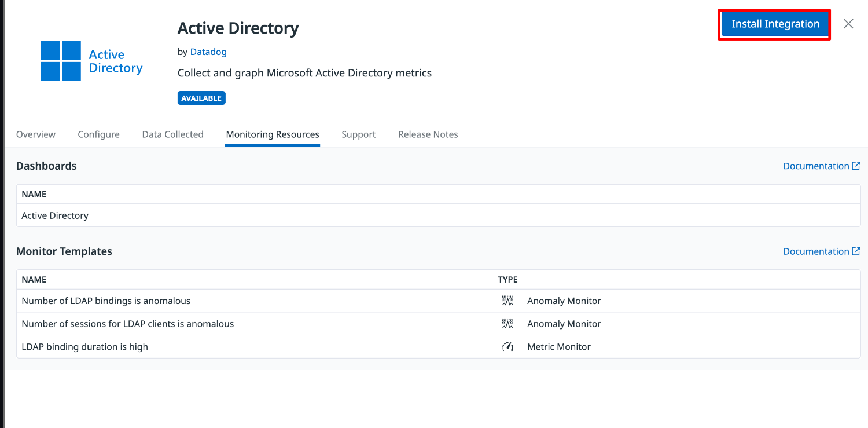Screen dimensions: 868x428
Task: View the Release Notes tab
Action: pyautogui.click(x=428, y=134)
